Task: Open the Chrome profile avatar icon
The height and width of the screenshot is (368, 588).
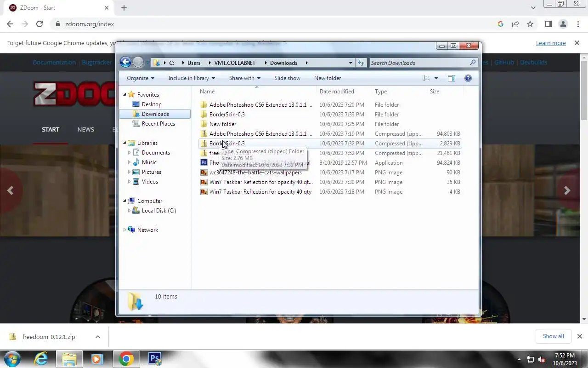Action: [x=563, y=24]
